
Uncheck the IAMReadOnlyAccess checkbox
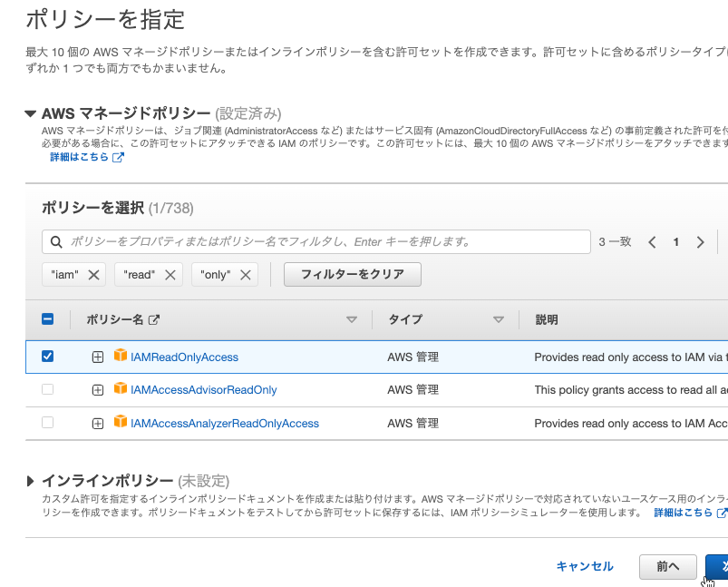(x=47, y=356)
